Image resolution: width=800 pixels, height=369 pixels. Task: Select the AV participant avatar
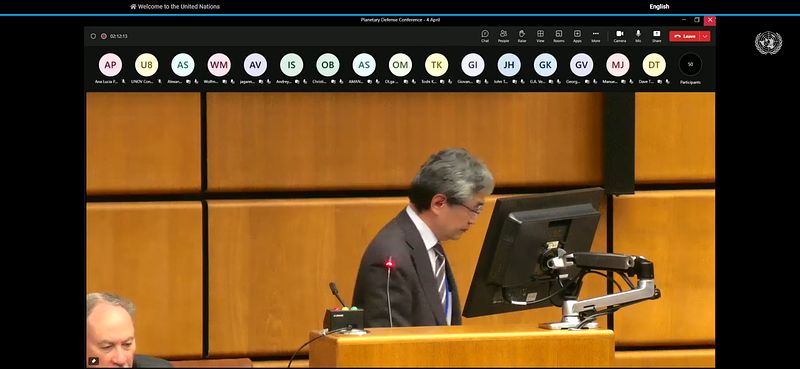coord(255,65)
